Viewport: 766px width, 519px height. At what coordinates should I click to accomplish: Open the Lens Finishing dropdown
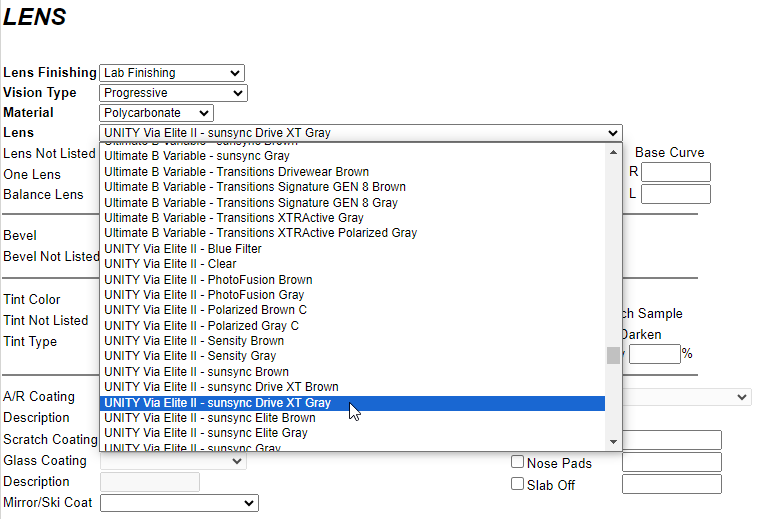pos(172,73)
